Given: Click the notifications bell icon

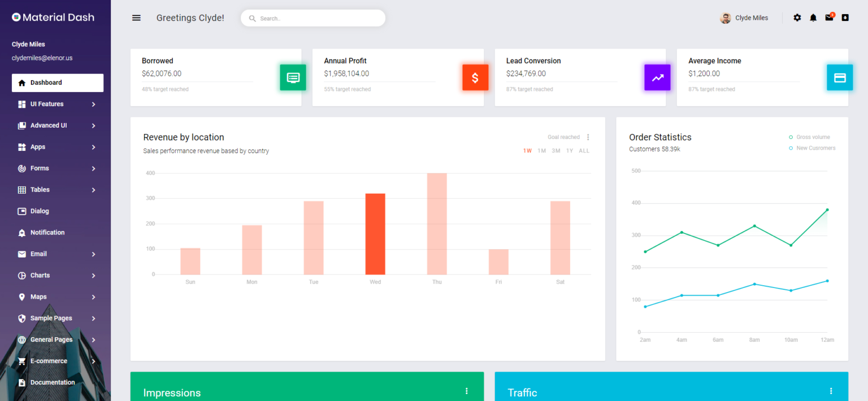Looking at the screenshot, I should pos(813,18).
